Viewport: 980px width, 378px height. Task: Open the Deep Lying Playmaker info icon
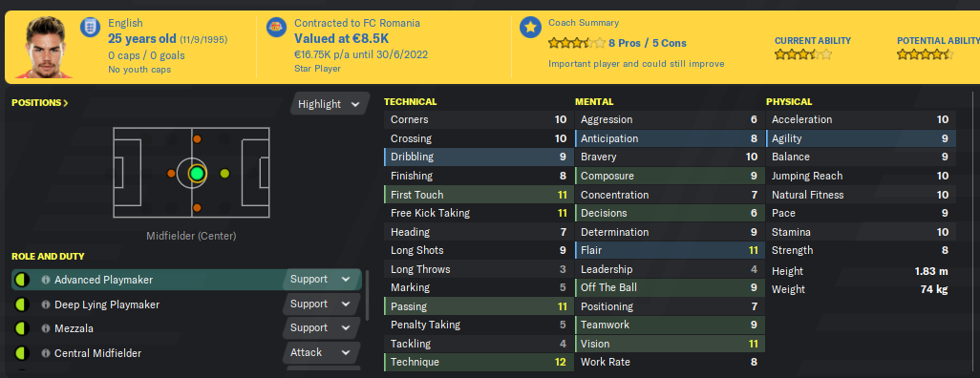[x=46, y=304]
